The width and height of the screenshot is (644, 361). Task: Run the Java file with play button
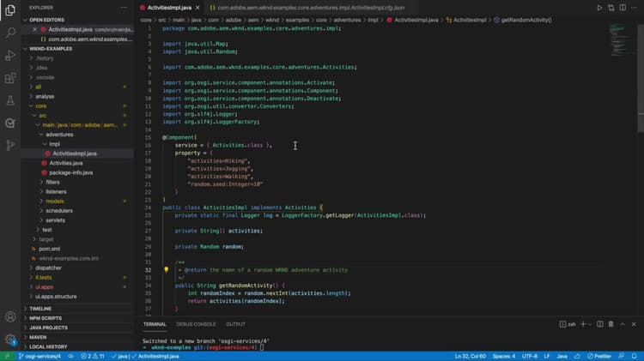pos(599,8)
